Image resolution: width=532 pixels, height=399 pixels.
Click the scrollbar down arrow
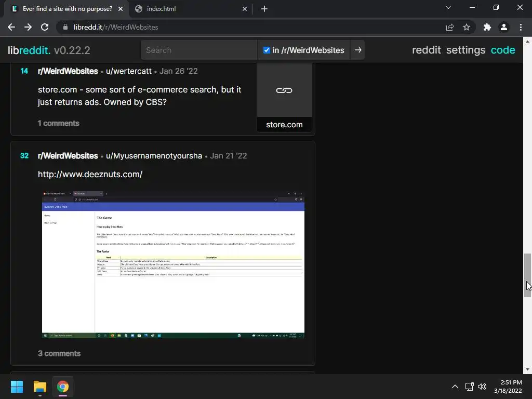[527, 369]
